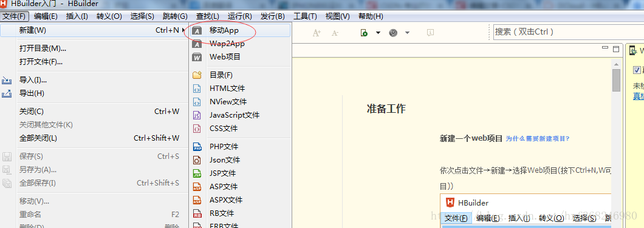Click the info speech-bubble toolbar icon

(430, 32)
